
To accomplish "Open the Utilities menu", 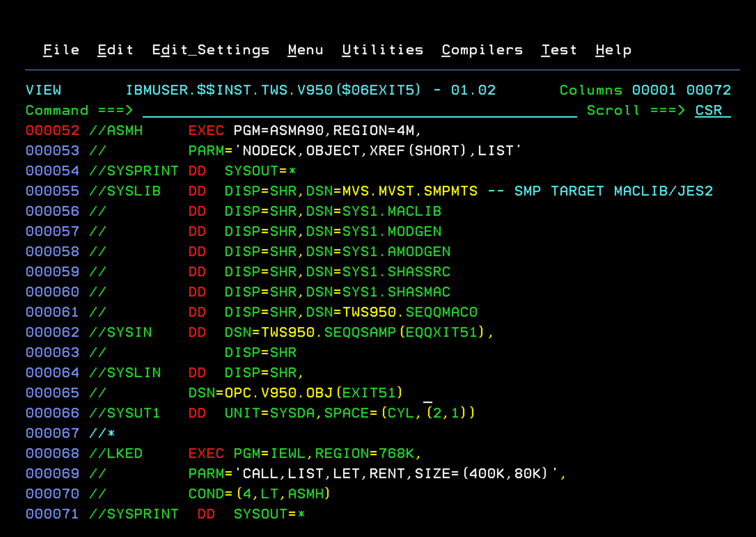I will (383, 50).
